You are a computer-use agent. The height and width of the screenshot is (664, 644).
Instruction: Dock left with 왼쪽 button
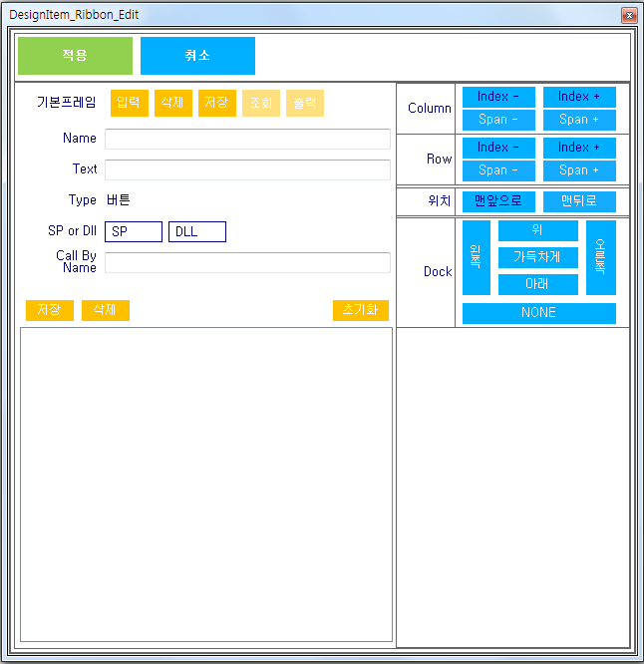click(477, 257)
